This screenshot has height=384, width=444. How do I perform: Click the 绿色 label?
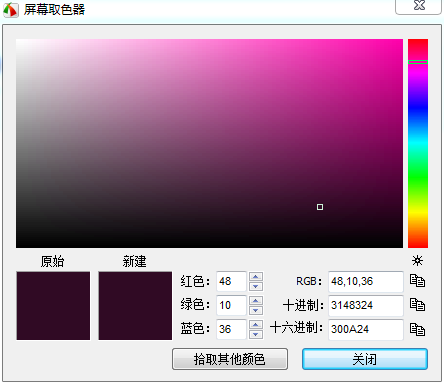[195, 305]
